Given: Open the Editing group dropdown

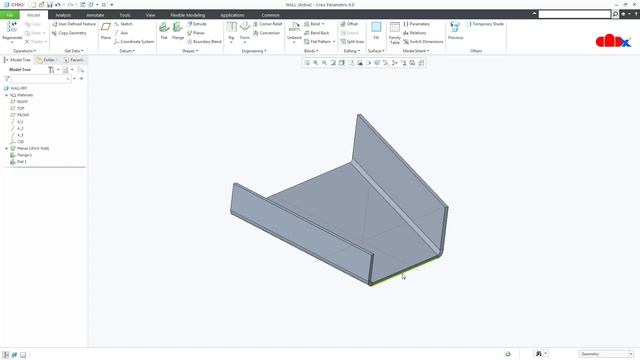Looking at the screenshot, I should click(x=352, y=51).
